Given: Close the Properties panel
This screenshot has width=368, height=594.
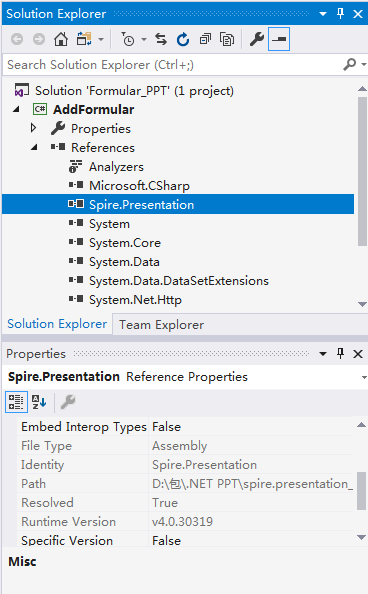Looking at the screenshot, I should (x=358, y=354).
